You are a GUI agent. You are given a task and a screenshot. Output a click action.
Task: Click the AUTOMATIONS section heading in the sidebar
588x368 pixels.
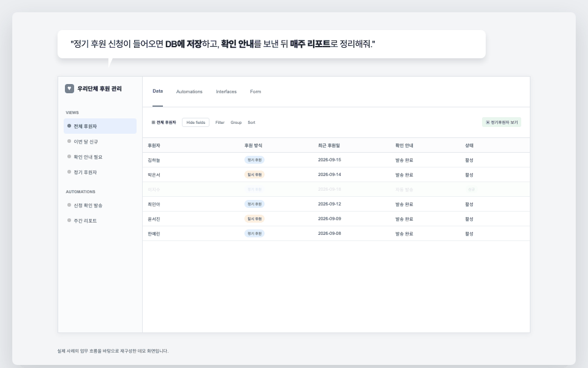80,192
